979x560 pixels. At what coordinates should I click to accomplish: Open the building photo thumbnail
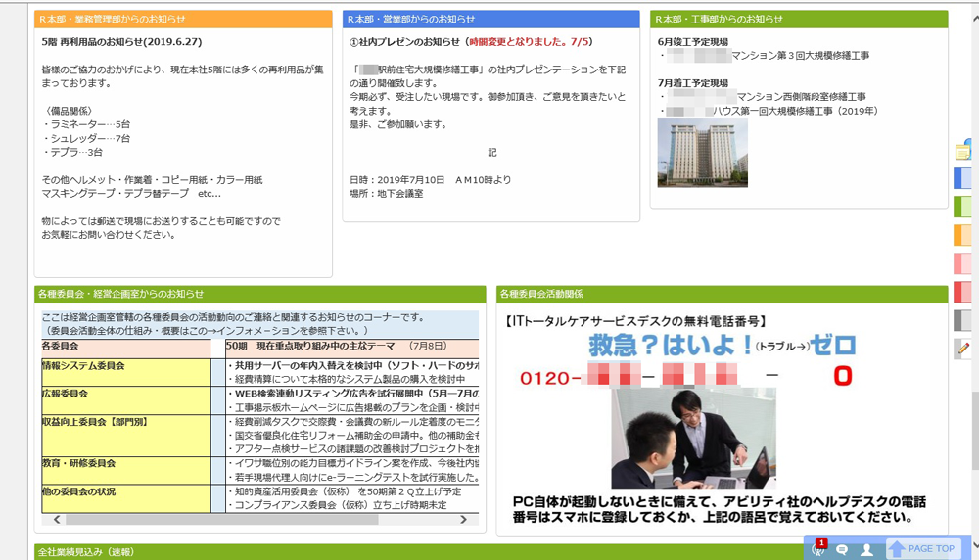tap(702, 153)
